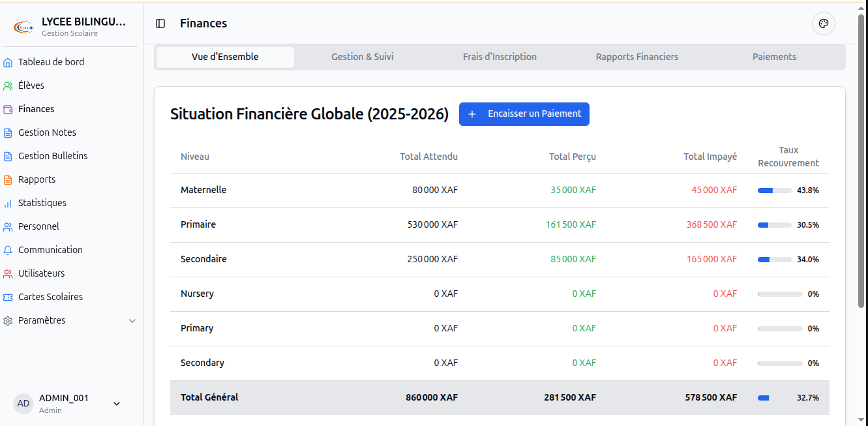Click the Communication bell icon
The image size is (868, 426).
coord(8,250)
